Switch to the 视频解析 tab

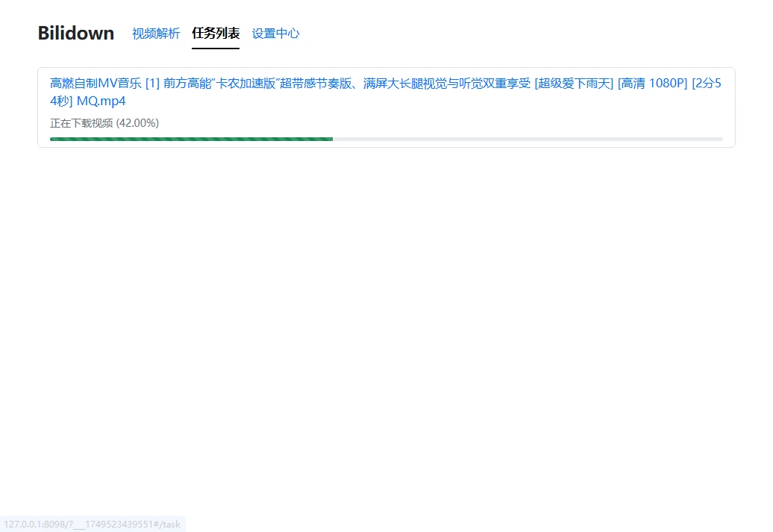tap(156, 34)
